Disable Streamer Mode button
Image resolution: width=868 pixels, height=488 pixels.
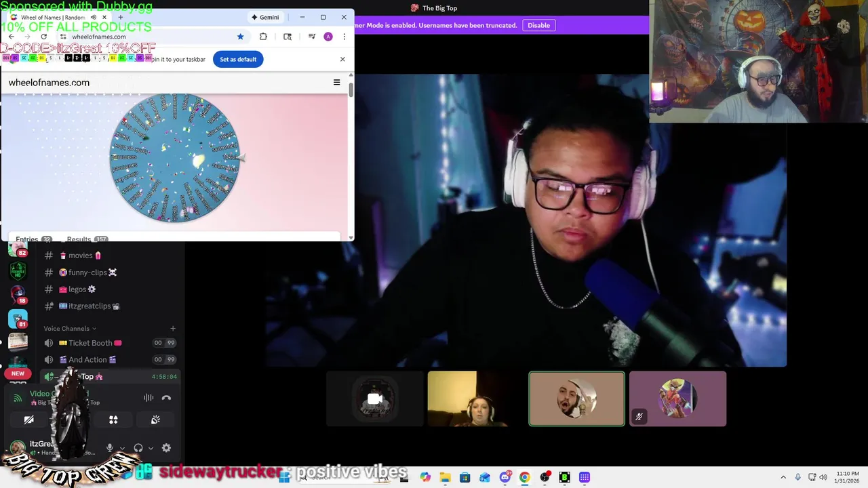point(539,25)
